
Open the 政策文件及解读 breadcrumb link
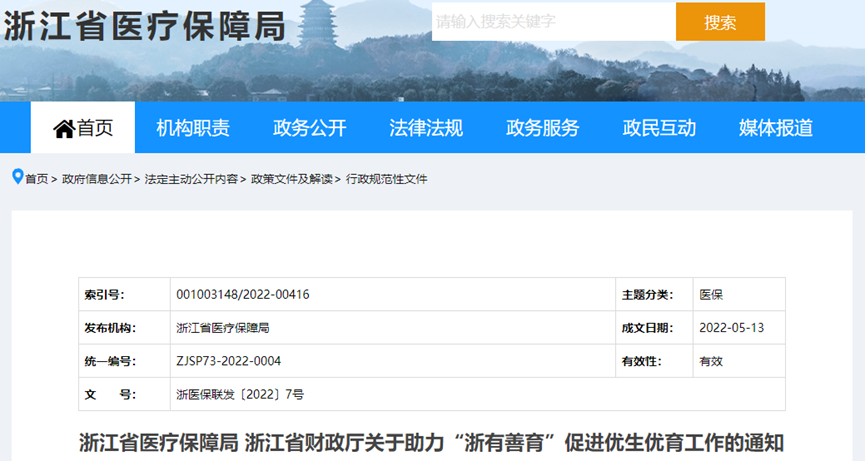(292, 179)
